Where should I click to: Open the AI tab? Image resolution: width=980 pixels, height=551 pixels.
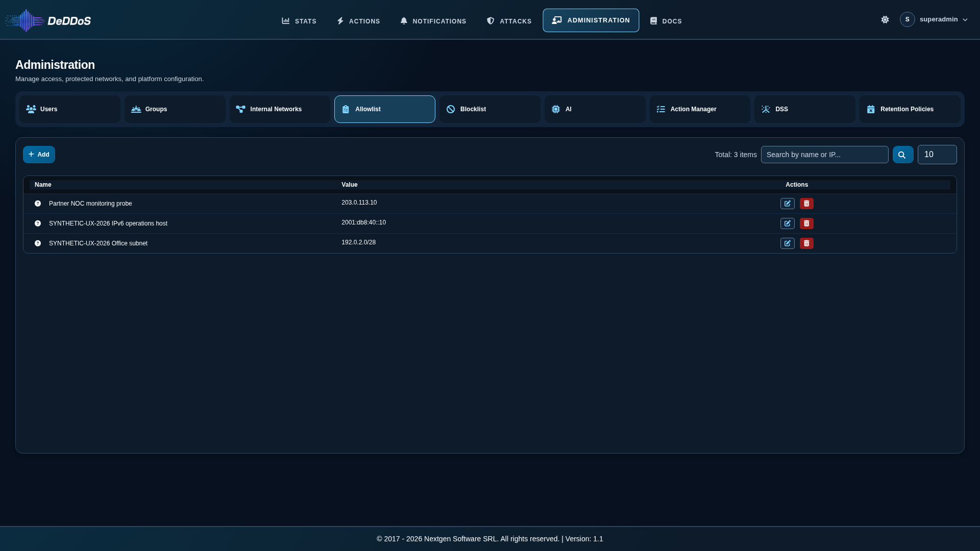coord(595,109)
